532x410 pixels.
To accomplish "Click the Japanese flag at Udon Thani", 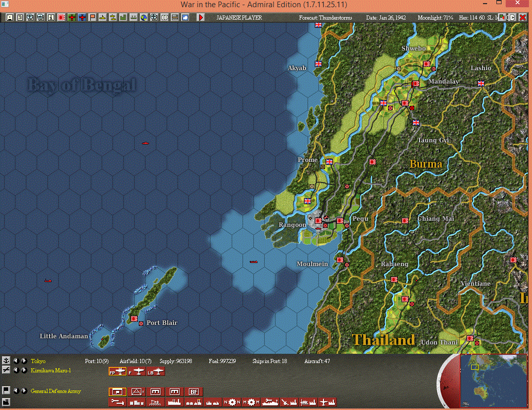I will click(470, 338).
